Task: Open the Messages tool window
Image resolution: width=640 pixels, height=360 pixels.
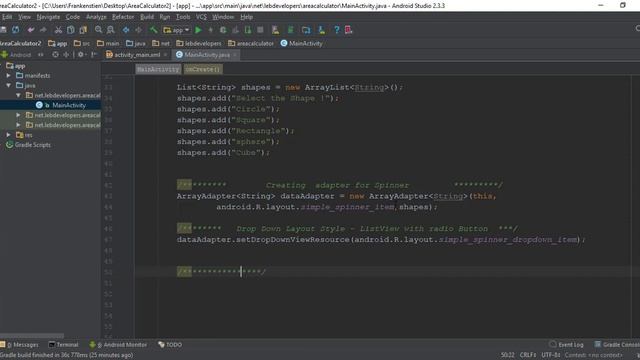Action: (x=20, y=345)
